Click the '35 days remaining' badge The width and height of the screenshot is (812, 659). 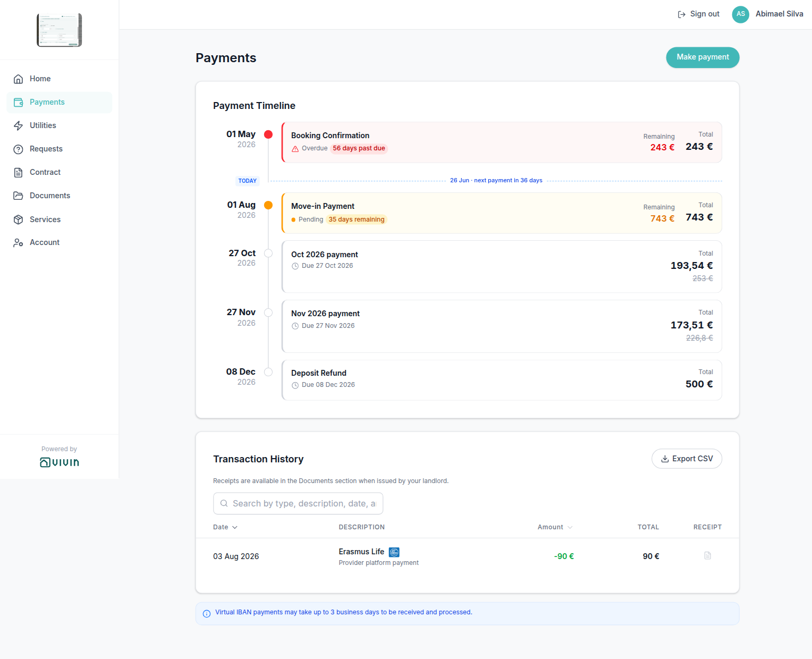point(357,220)
